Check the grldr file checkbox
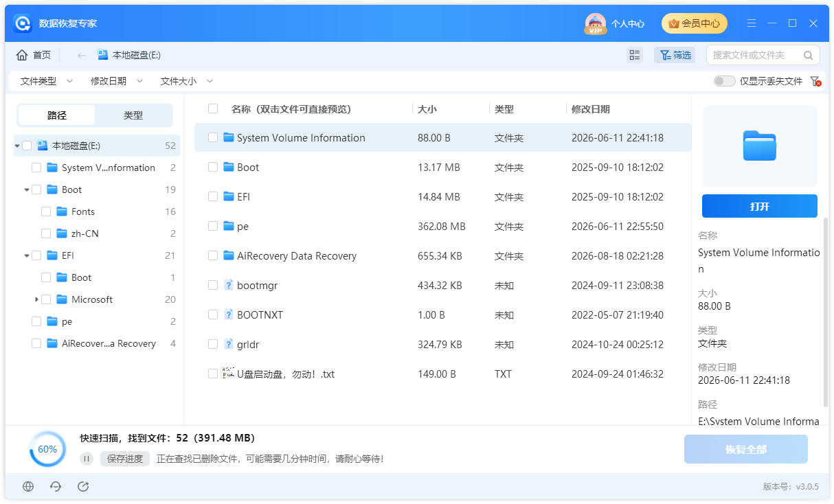This screenshot has width=834, height=504. click(x=213, y=344)
